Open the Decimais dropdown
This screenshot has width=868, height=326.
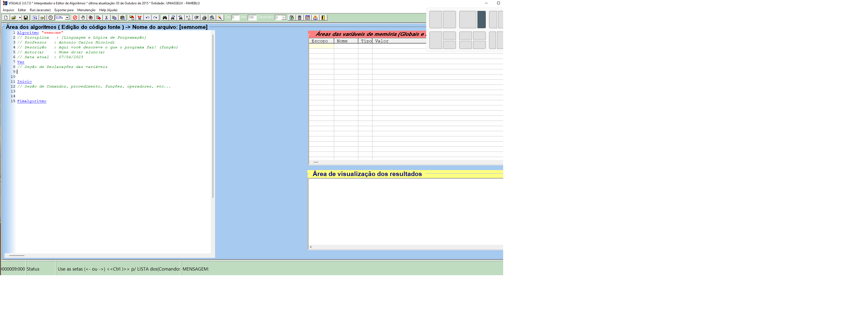[284, 18]
